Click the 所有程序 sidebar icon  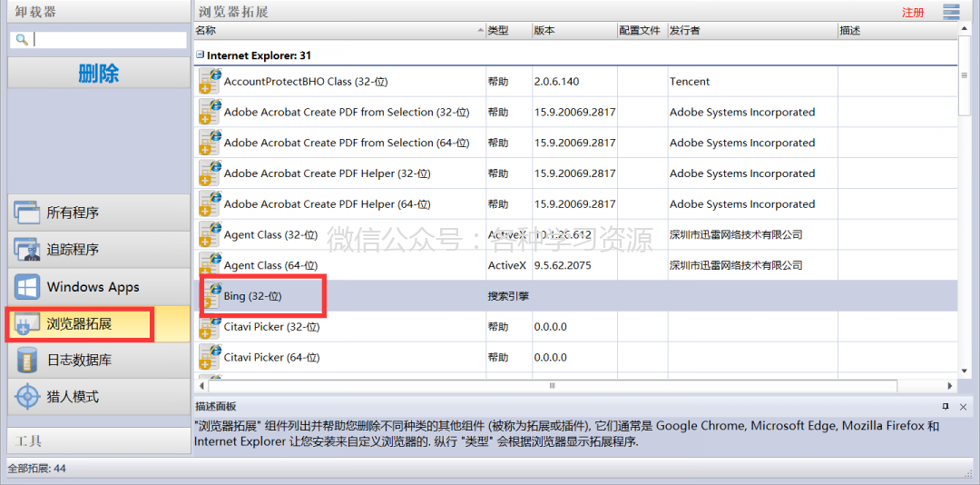tap(27, 213)
